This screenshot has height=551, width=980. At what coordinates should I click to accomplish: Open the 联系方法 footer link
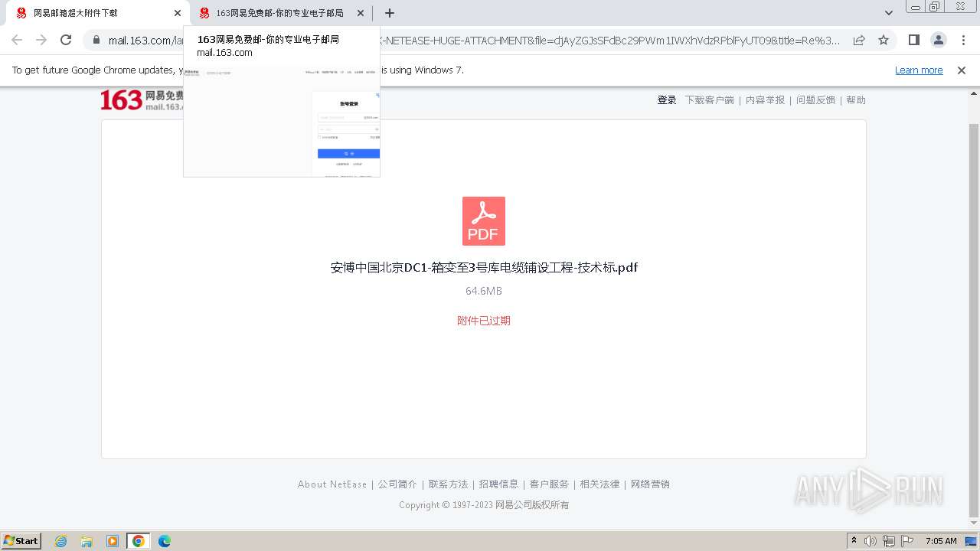click(448, 484)
